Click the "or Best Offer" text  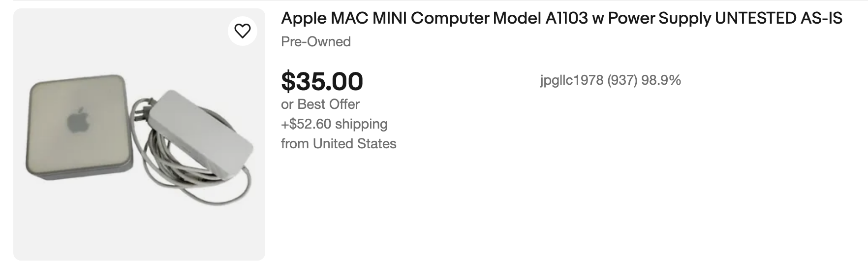320,104
